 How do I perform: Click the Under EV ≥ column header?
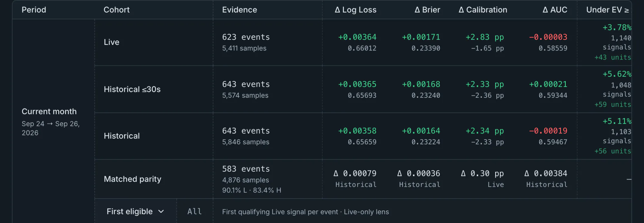click(608, 10)
